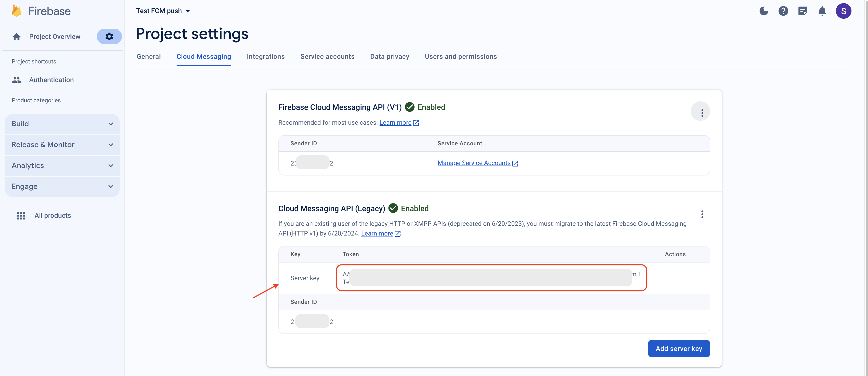Open Authentication shortcut
Screen dimensions: 868x376
pos(51,80)
